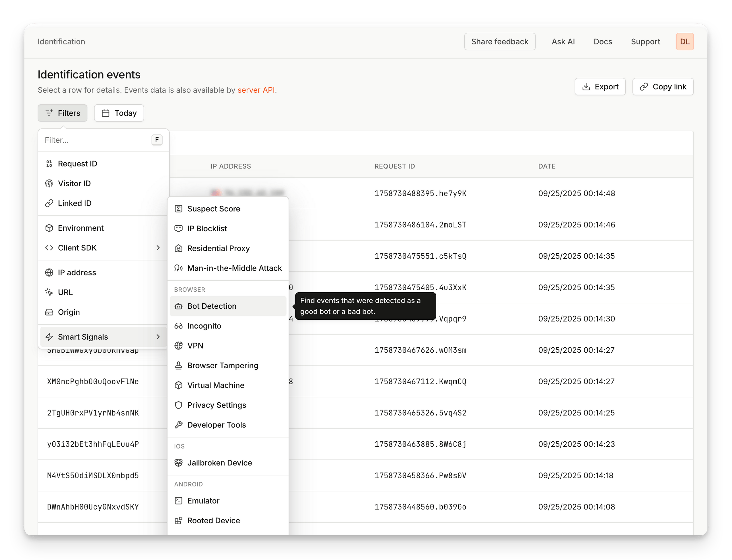Click the Origin drive icon
The width and height of the screenshot is (732, 560).
(49, 312)
